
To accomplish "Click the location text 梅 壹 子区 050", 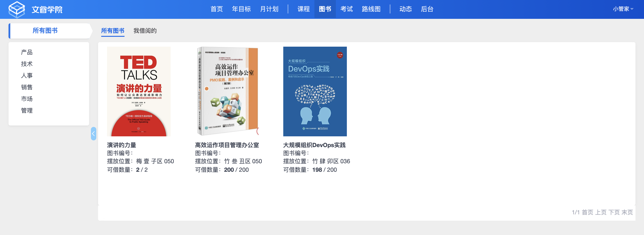I will [x=155, y=161].
